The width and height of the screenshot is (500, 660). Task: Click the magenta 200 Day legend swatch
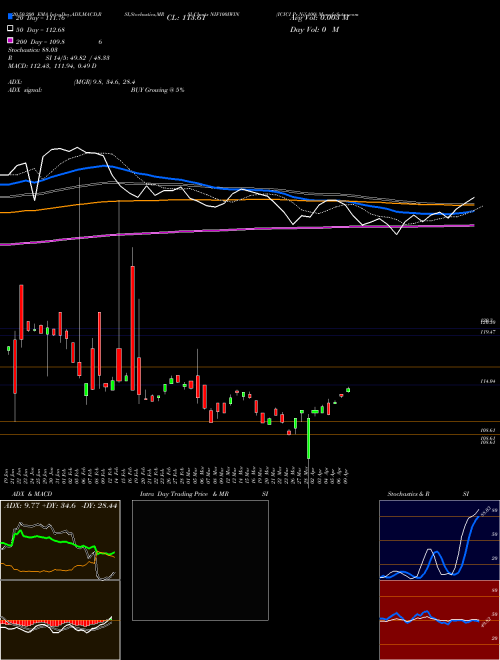pos(10,41)
